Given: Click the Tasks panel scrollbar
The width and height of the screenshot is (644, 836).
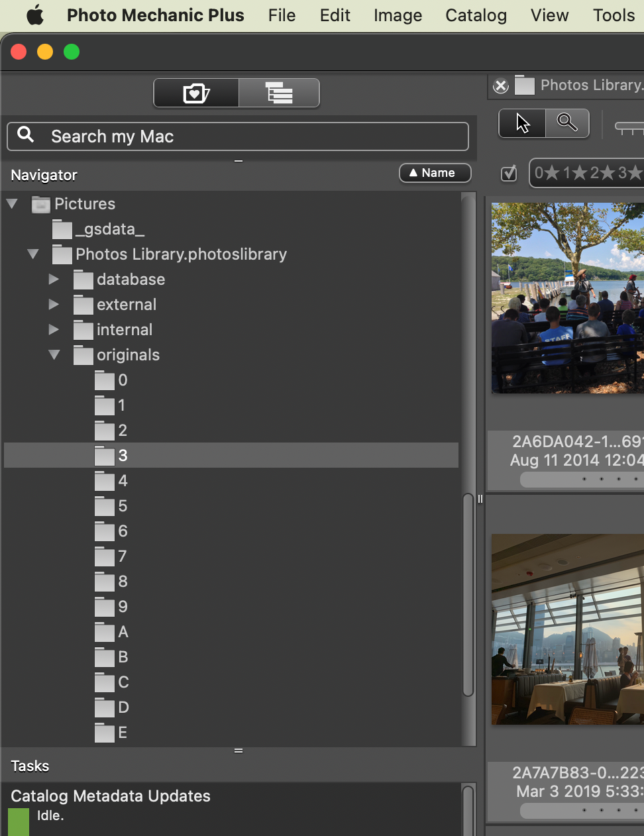Looking at the screenshot, I should click(468, 810).
